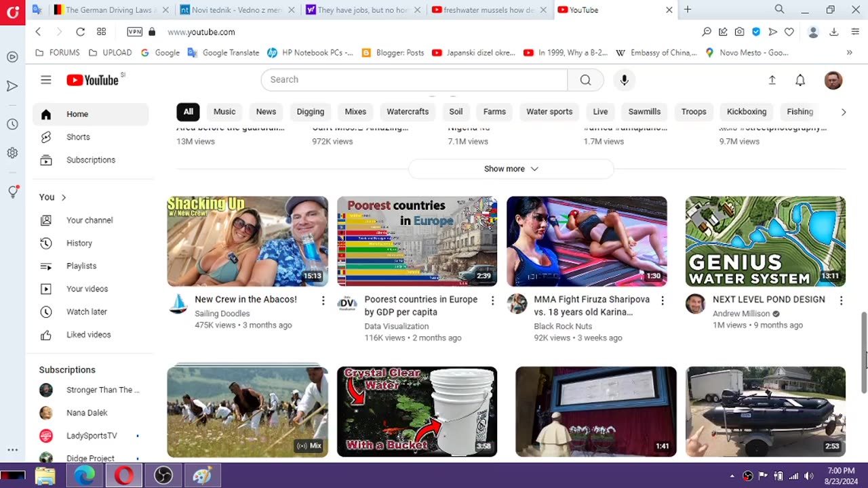Open Opera sidebar flow arrow icon

click(12, 86)
